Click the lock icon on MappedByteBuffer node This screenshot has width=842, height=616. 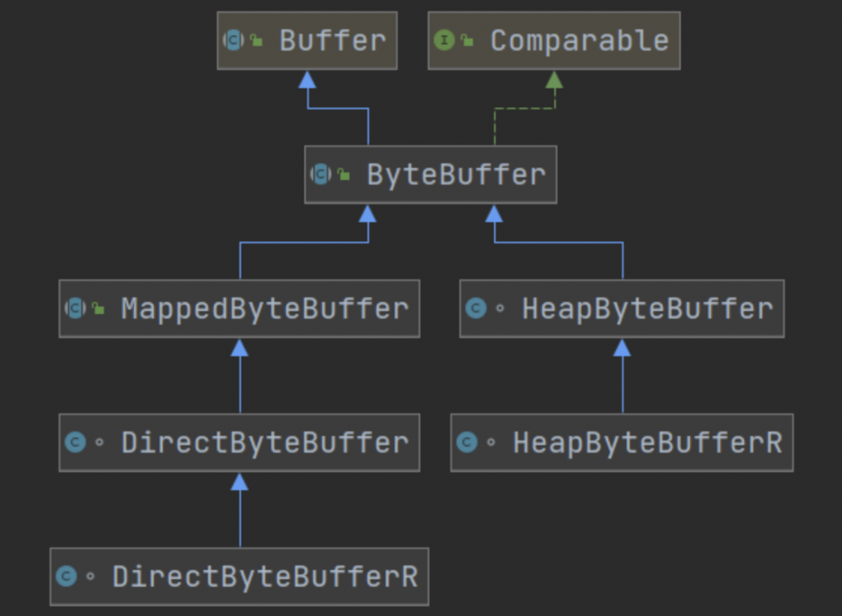click(99, 308)
